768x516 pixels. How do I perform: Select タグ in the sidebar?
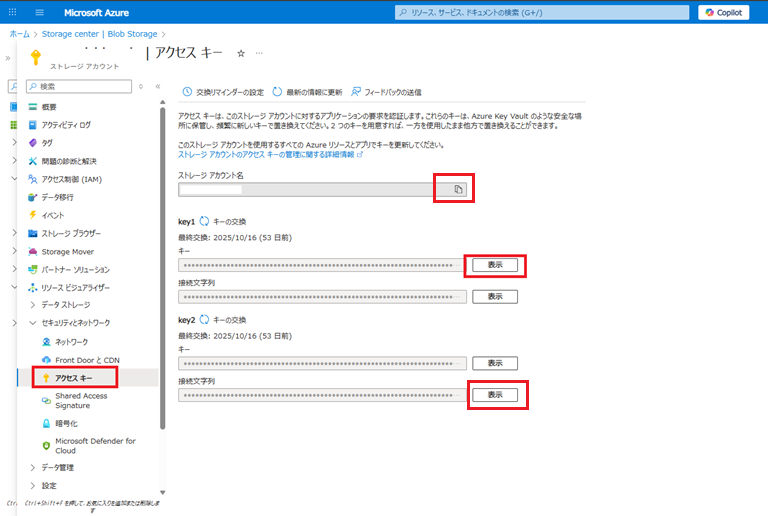coord(47,143)
